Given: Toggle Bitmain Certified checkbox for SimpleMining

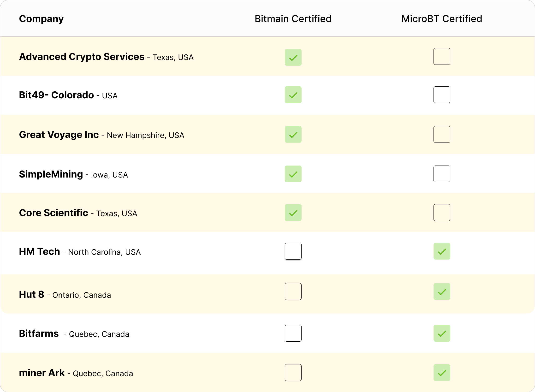Looking at the screenshot, I should coord(293,174).
